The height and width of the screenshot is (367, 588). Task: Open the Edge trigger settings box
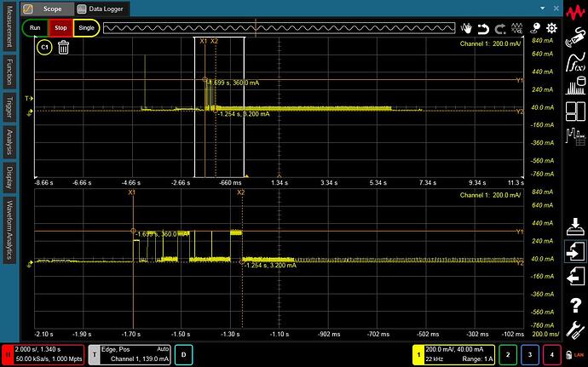[131, 353]
